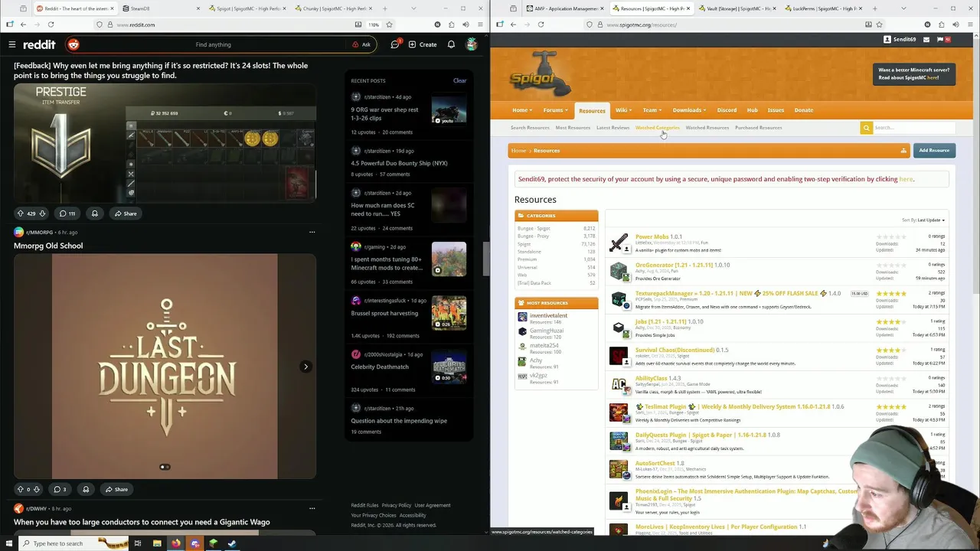
Task: Expand the Spigot Home nav dropdown
Action: coord(522,110)
